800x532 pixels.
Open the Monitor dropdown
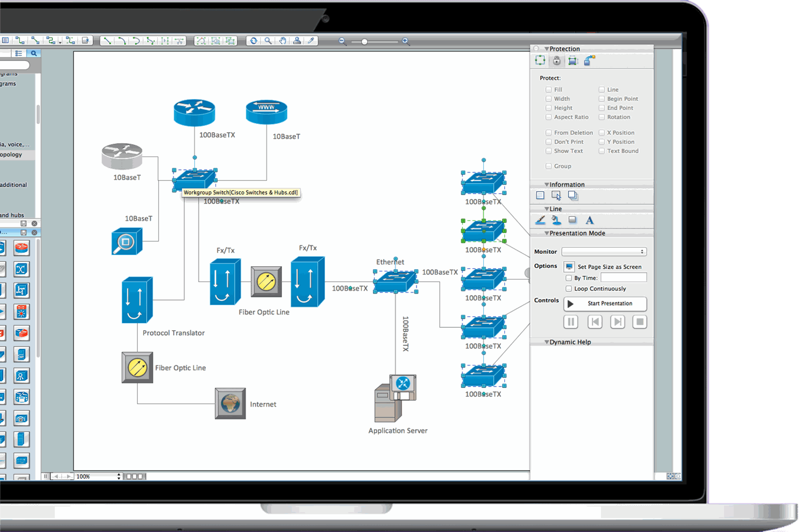pyautogui.click(x=604, y=251)
